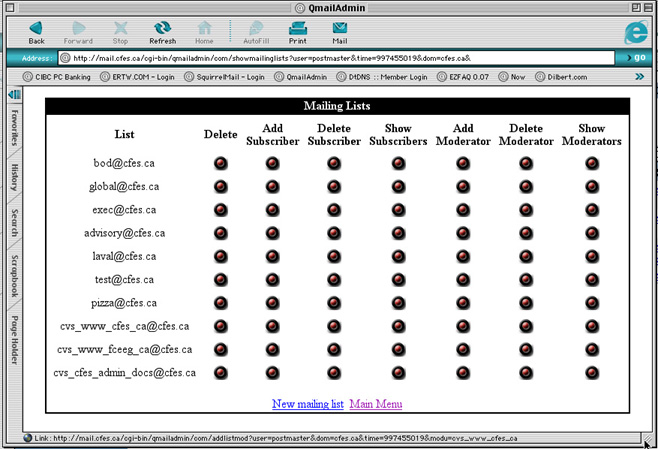The width and height of the screenshot is (658, 449).
Task: Click the Back navigation button
Action: 36,32
